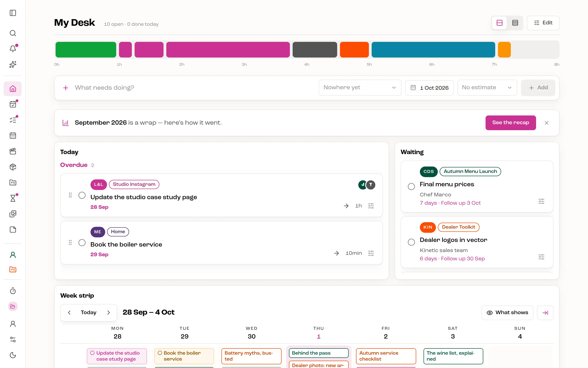Viewport: 588px width, 368px height.
Task: Collapse week strip with arrow-to-bar button
Action: [x=545, y=313]
